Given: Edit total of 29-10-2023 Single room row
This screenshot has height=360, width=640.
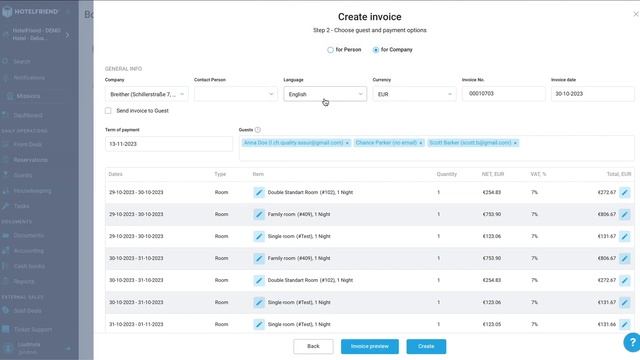Looking at the screenshot, I should [624, 236].
